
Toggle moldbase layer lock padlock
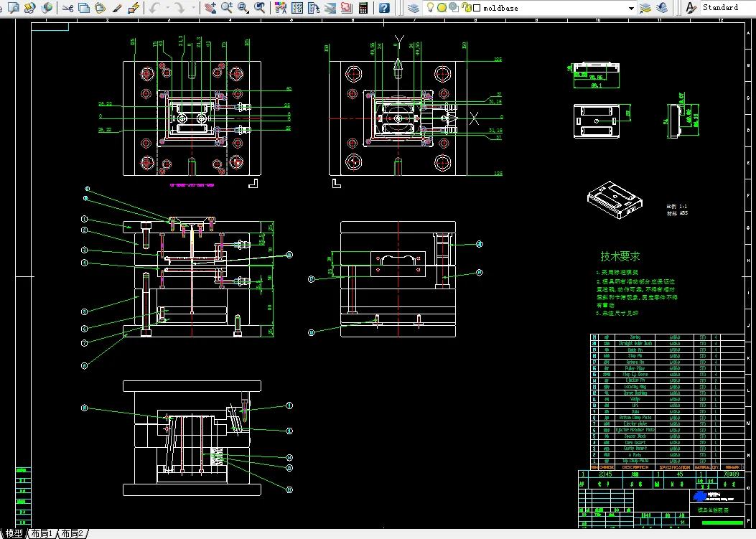point(466,7)
